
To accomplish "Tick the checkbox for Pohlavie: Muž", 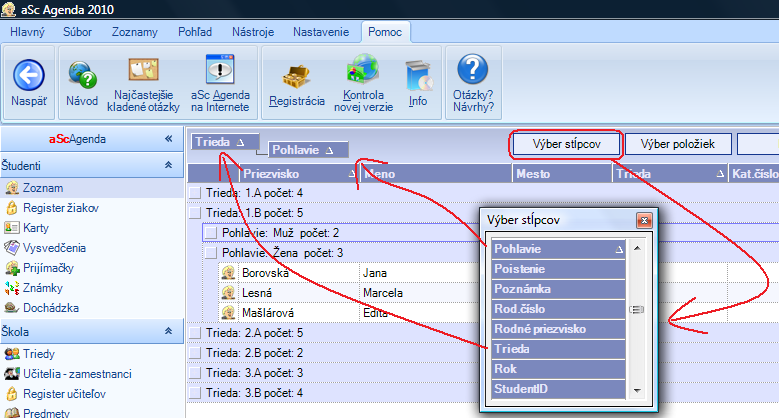I will pyautogui.click(x=211, y=233).
